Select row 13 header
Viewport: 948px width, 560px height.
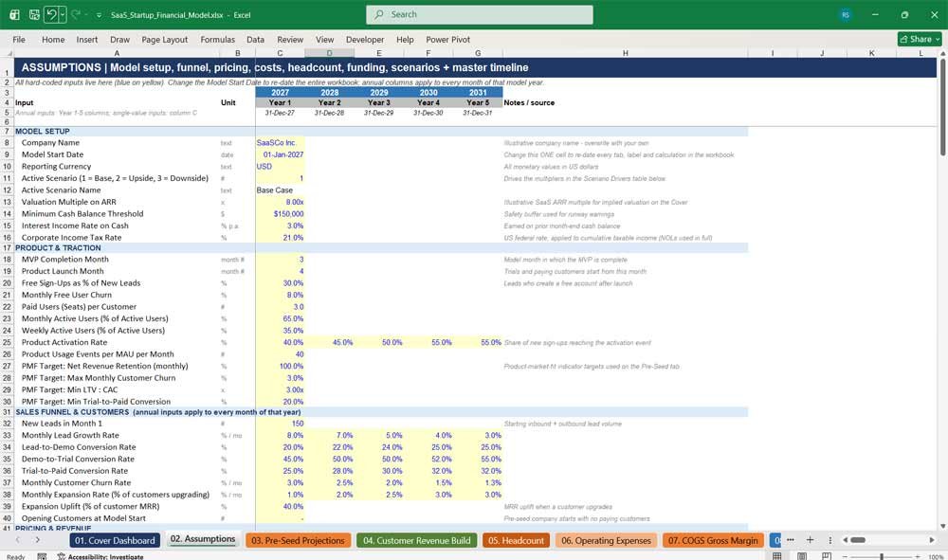(7, 202)
